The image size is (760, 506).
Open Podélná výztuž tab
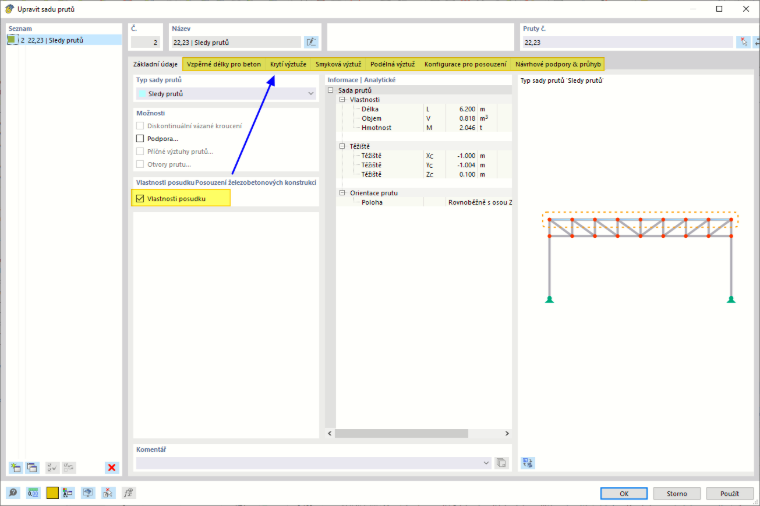pyautogui.click(x=393, y=64)
